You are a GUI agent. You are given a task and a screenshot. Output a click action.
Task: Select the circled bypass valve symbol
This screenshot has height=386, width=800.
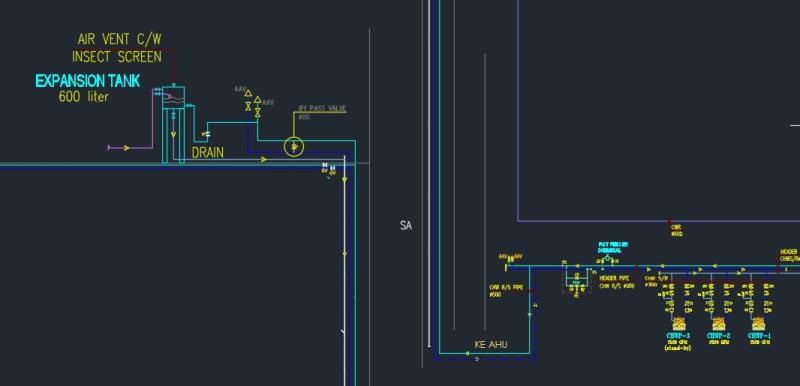[294, 147]
